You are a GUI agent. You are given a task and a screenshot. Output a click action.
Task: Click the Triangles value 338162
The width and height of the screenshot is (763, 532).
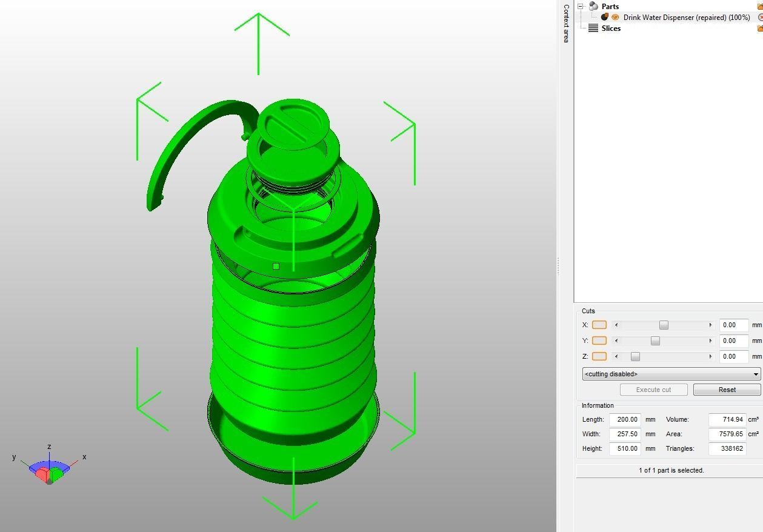[727, 448]
